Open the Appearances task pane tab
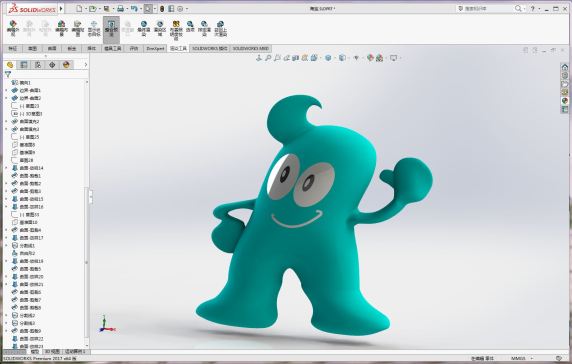The width and height of the screenshot is (572, 364). coord(565,101)
